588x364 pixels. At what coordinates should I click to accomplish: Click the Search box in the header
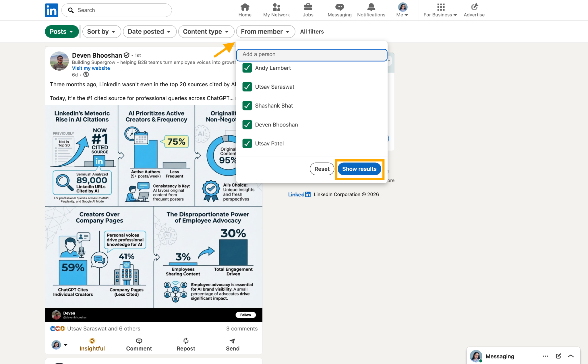coord(117,10)
